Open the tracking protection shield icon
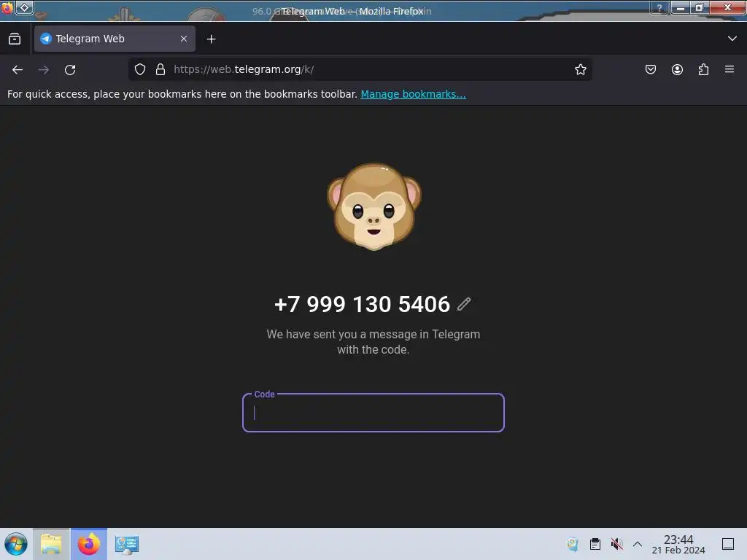The height and width of the screenshot is (560, 747). (x=139, y=69)
